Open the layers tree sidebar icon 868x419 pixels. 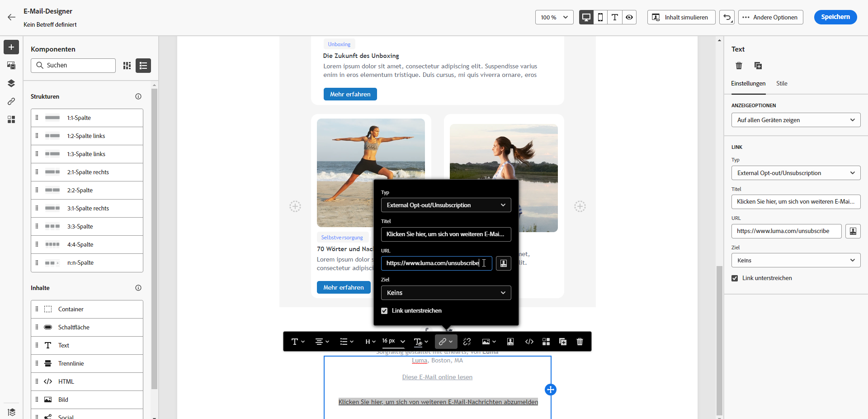point(11,83)
